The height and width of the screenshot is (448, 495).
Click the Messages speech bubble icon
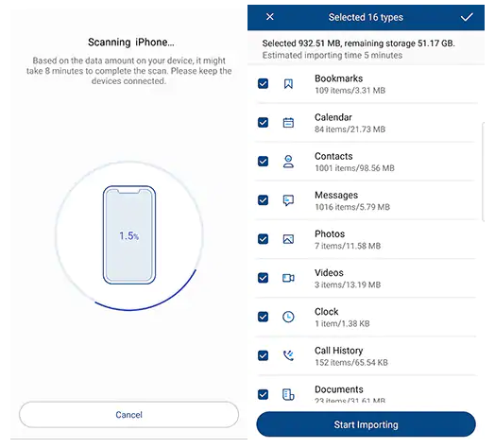click(288, 200)
